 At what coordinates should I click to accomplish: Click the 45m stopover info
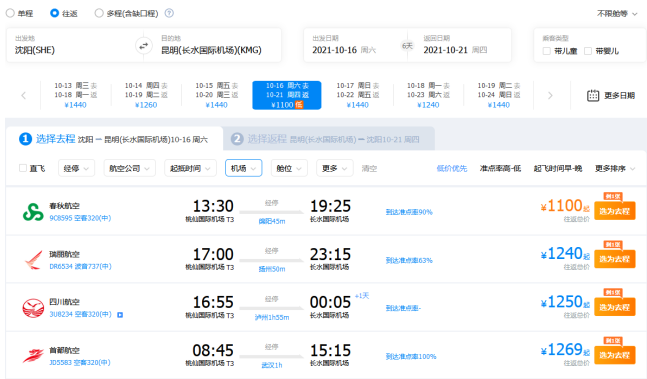272,221
